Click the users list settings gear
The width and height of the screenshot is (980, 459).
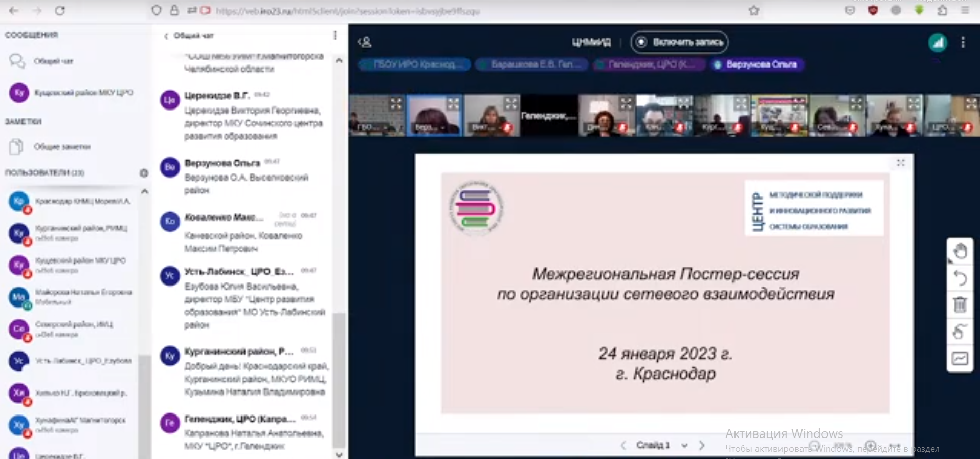[x=144, y=173]
